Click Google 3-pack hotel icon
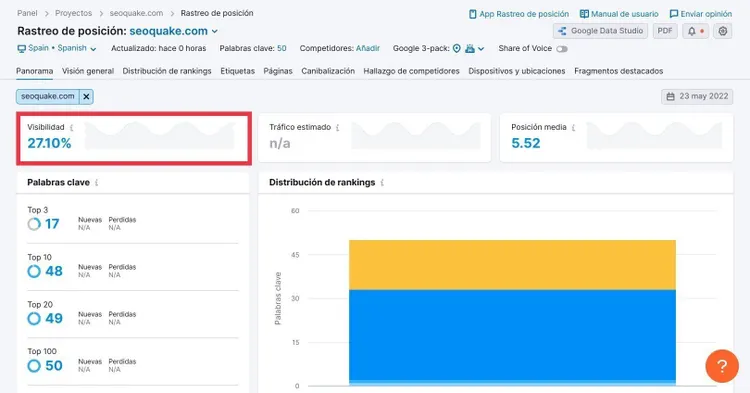The height and width of the screenshot is (393, 750). click(x=470, y=48)
